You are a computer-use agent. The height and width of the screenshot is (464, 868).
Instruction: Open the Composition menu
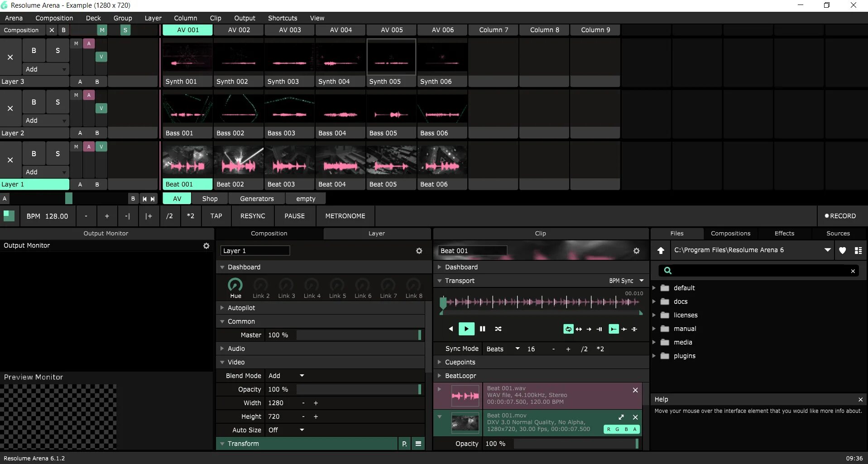pos(54,18)
